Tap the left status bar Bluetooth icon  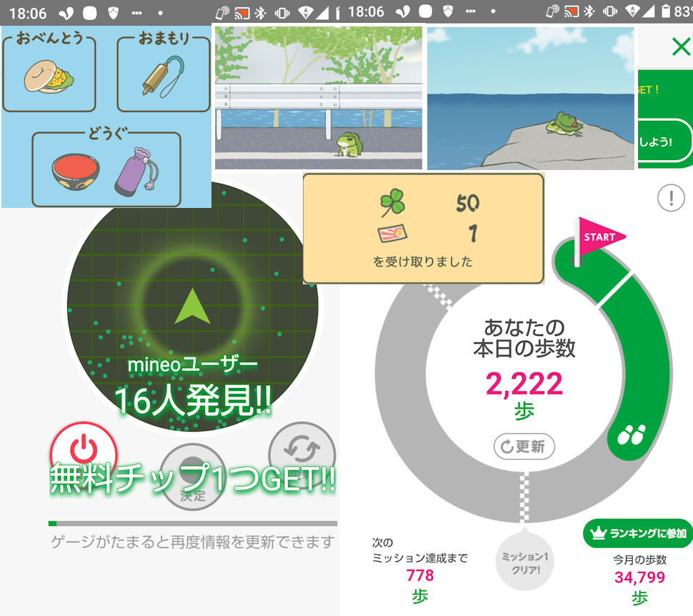[x=260, y=13]
